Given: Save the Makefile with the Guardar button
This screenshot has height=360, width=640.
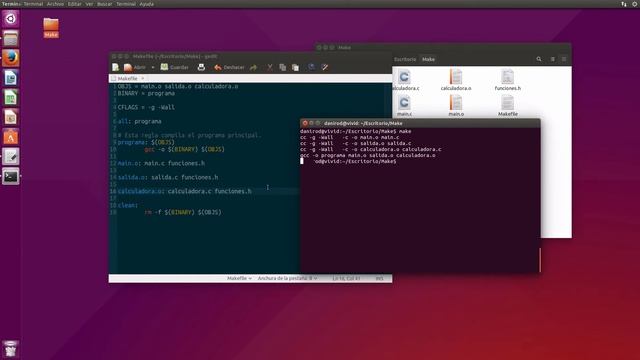Looking at the screenshot, I should click(175, 67).
